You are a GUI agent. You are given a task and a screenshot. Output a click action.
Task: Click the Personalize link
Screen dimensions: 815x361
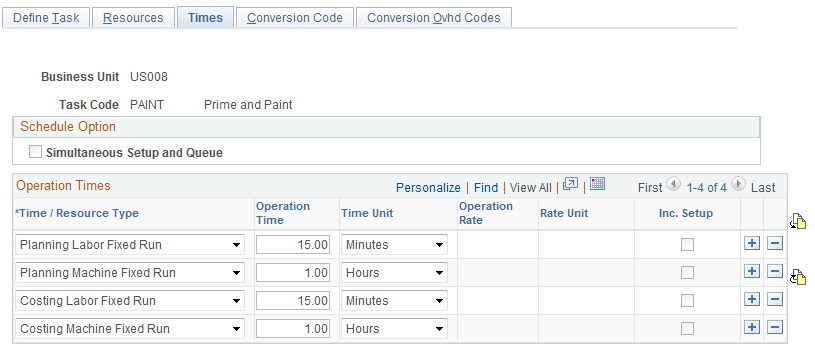(428, 188)
